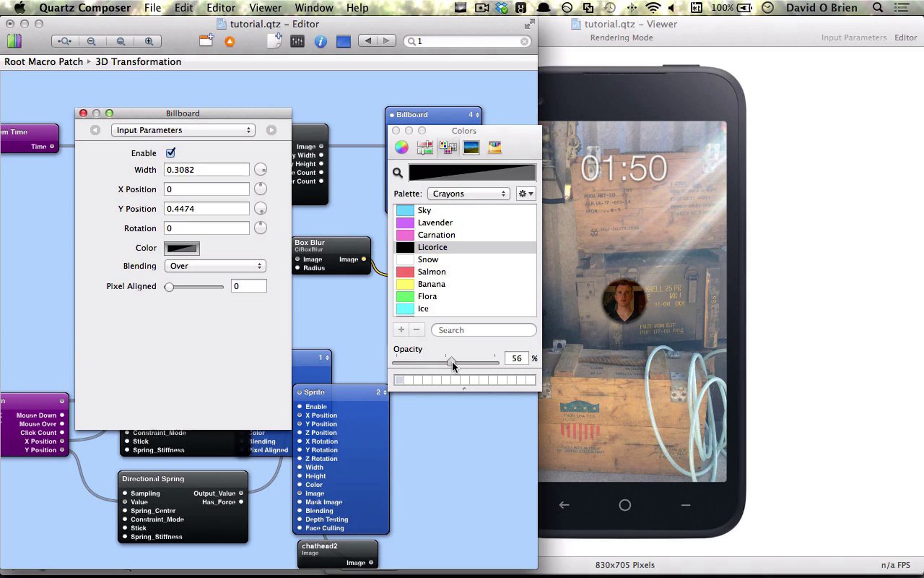Viewport: 924px width, 578px height.
Task: Click 3D Transformation in the breadcrumb
Action: [138, 62]
